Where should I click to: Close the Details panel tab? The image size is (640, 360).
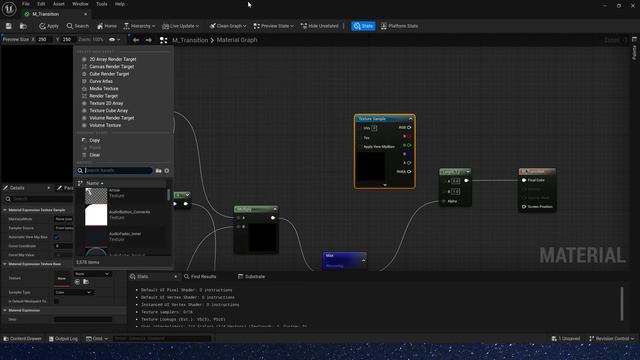click(x=49, y=188)
